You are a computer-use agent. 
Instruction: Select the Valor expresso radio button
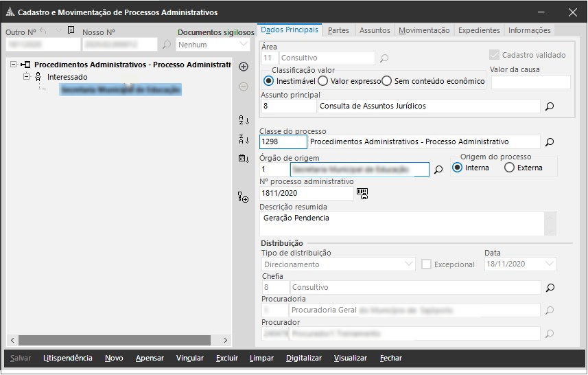(x=324, y=81)
